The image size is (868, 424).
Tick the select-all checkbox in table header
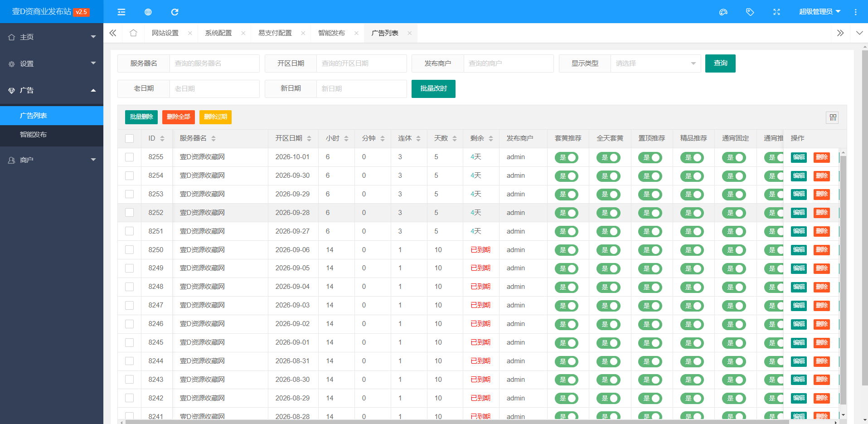pos(130,138)
